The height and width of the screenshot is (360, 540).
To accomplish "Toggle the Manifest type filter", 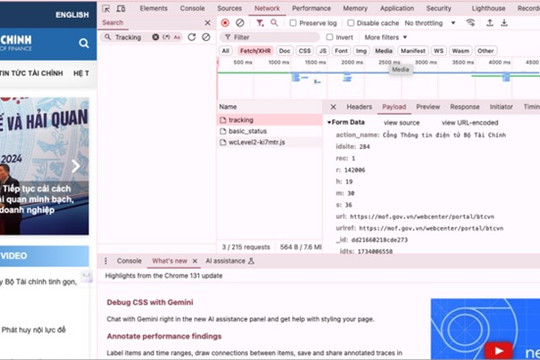I will (x=413, y=51).
